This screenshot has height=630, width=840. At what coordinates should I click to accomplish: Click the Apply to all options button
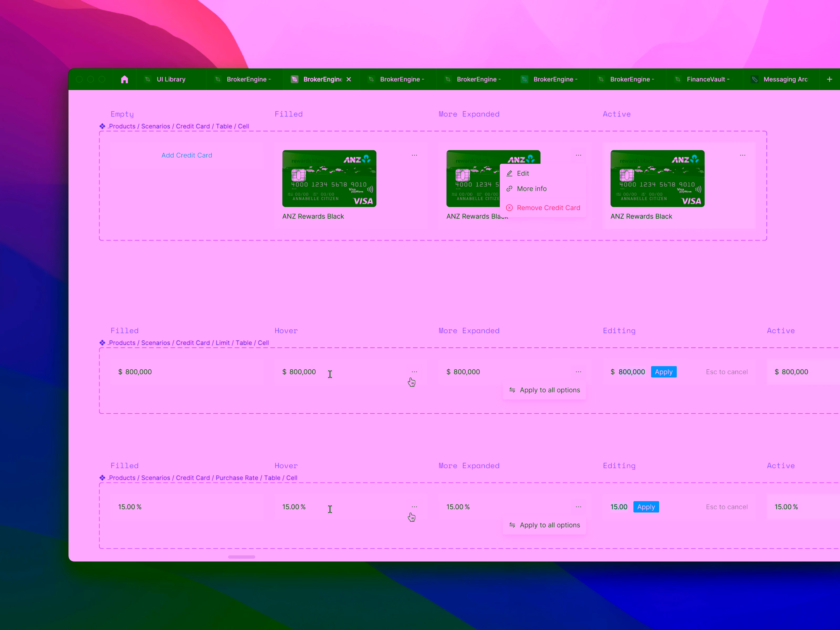[544, 390]
